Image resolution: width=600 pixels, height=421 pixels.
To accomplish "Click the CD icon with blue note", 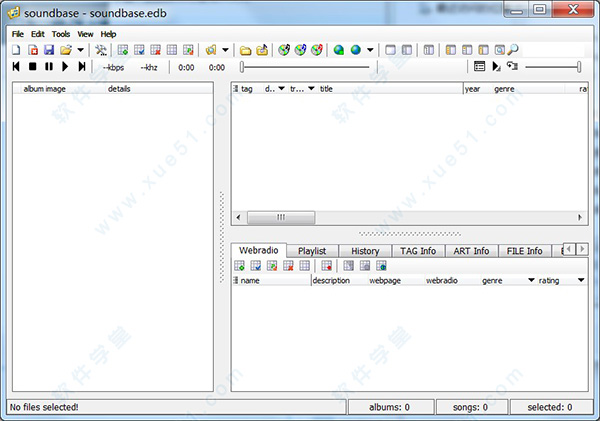I will coord(300,50).
